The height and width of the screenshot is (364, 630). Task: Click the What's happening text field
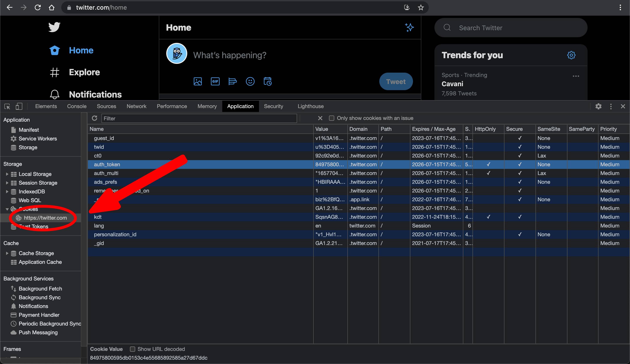click(230, 55)
